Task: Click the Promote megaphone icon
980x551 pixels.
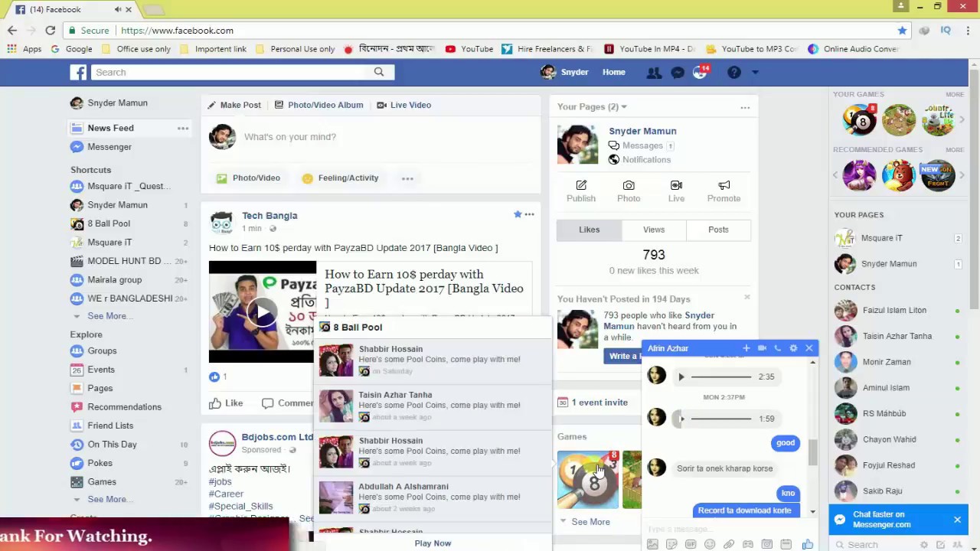Action: pos(724,186)
